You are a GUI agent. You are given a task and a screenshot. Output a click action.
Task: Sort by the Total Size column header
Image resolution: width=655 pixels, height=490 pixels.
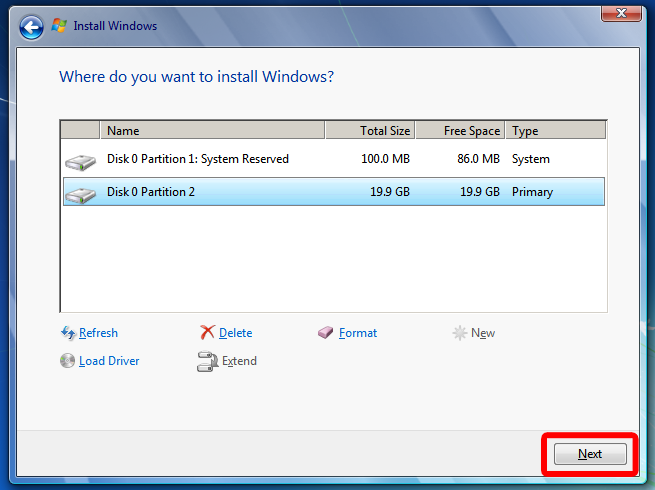(370, 130)
